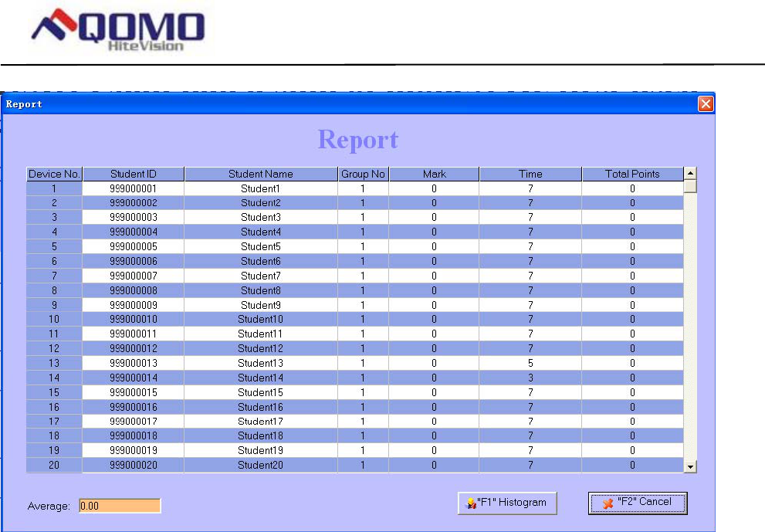Select Student ID 999000018 cell
The image size is (765, 532).
(x=134, y=435)
